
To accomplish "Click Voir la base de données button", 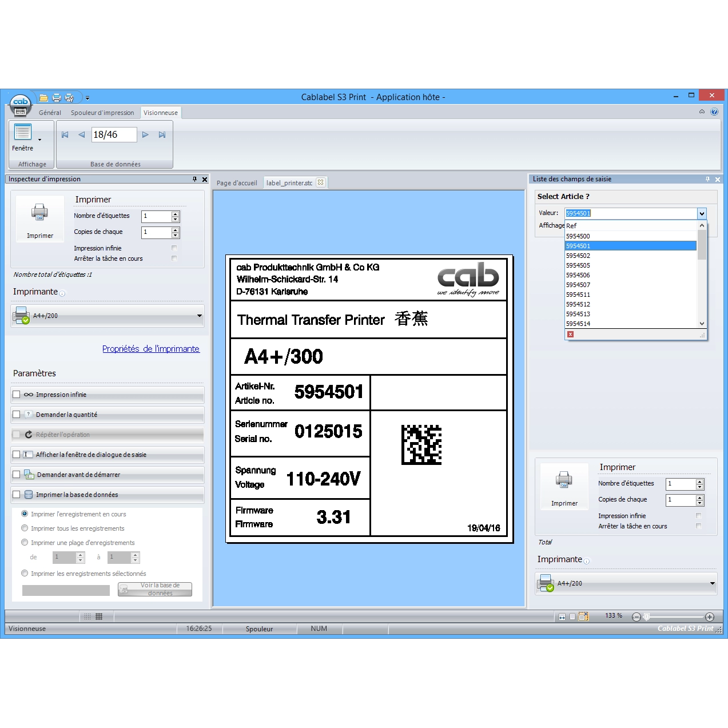I will (x=155, y=590).
